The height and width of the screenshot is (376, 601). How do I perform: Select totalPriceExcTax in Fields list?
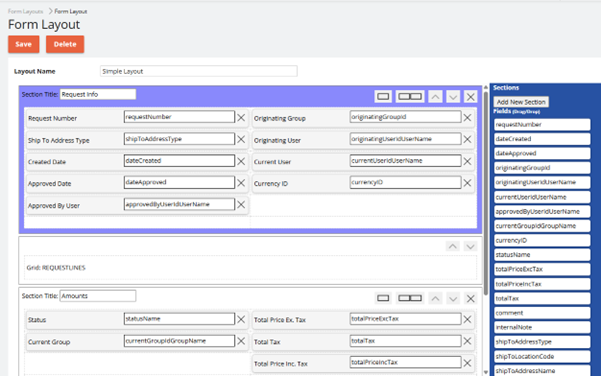pos(542,269)
